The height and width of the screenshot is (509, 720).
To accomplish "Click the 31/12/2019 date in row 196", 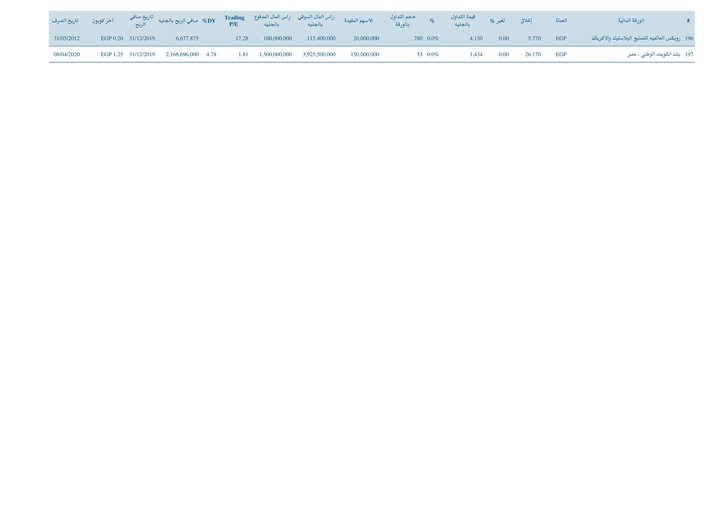I will click(x=142, y=39).
